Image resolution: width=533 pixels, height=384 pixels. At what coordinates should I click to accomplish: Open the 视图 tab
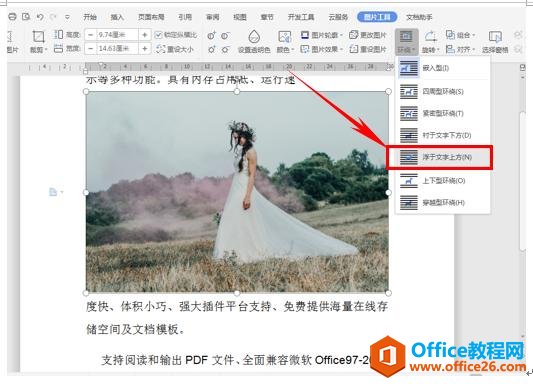240,17
